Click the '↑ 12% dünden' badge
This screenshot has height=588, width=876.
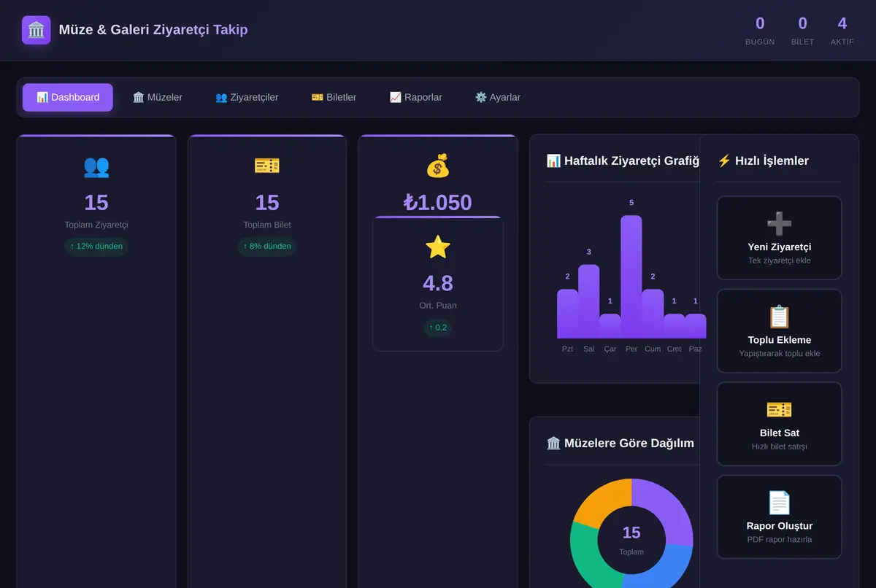pyautogui.click(x=96, y=247)
